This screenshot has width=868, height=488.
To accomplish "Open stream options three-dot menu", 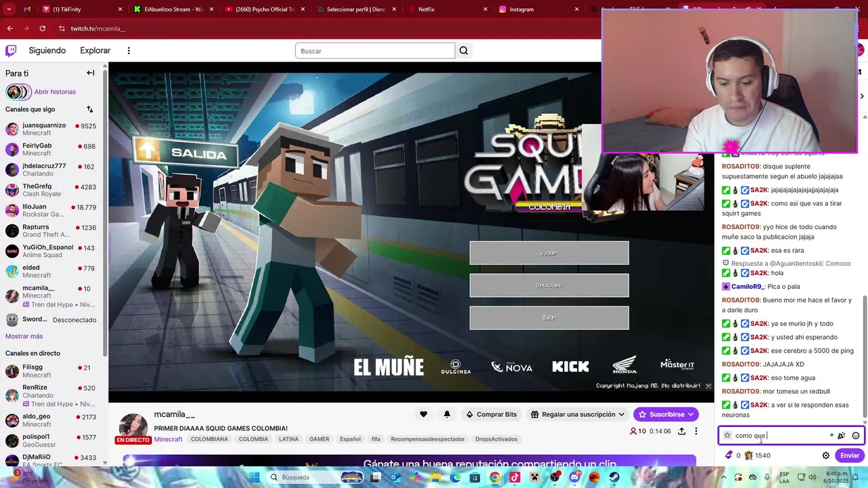I will [x=696, y=431].
